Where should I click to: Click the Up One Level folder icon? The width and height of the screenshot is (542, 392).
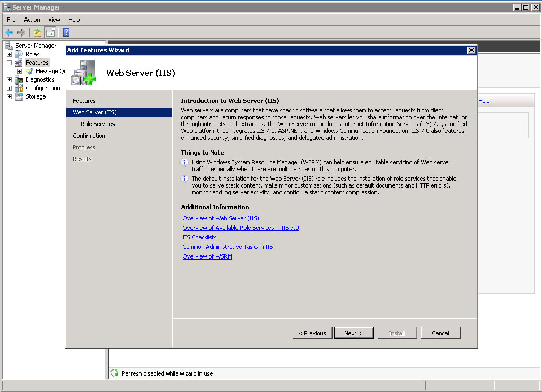coord(38,32)
